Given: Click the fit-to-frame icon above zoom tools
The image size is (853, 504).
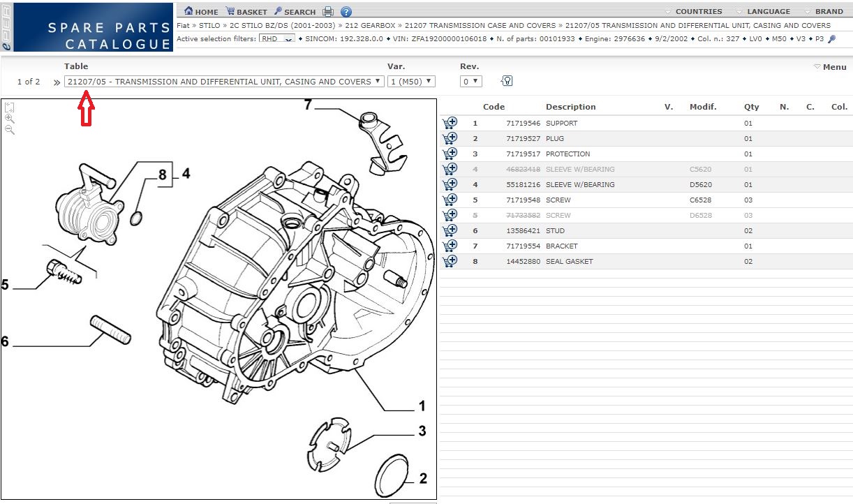Looking at the screenshot, I should [x=10, y=108].
